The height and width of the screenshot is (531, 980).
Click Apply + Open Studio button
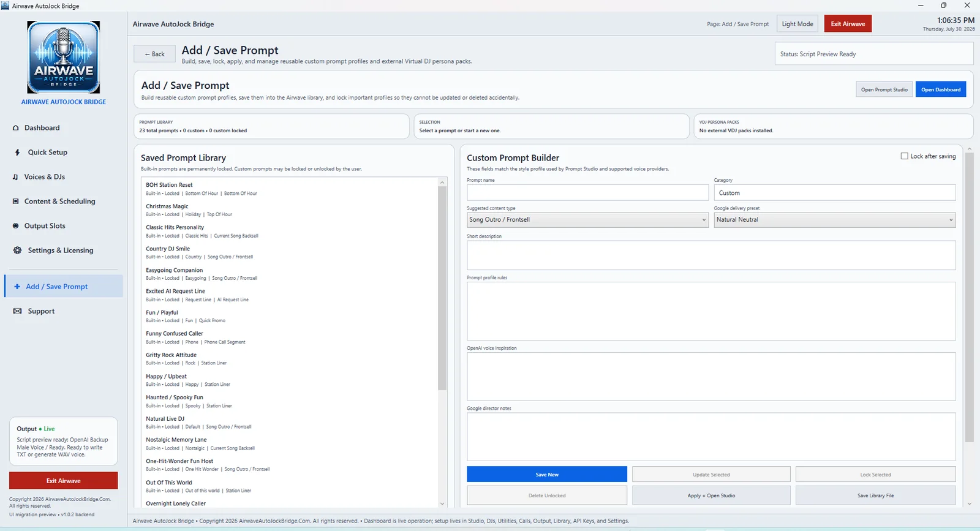tap(711, 495)
